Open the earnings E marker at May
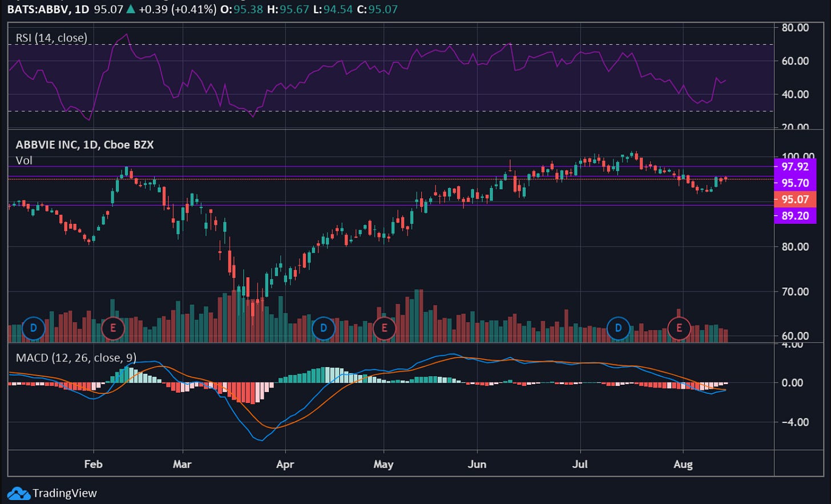831x504 pixels. point(384,328)
